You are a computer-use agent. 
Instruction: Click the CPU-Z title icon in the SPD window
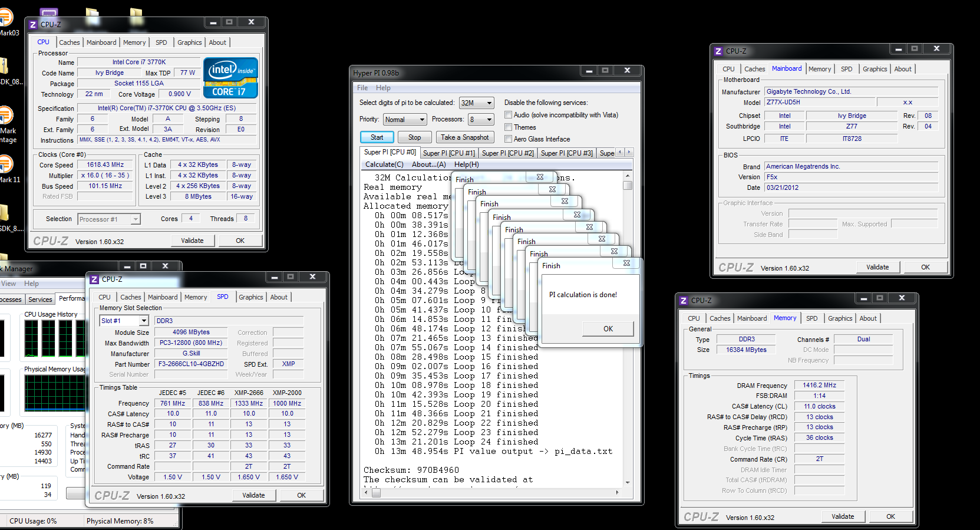coord(94,279)
